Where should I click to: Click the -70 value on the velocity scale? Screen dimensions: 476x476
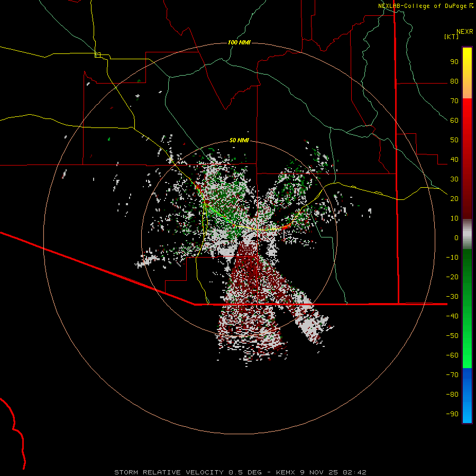coord(452,375)
